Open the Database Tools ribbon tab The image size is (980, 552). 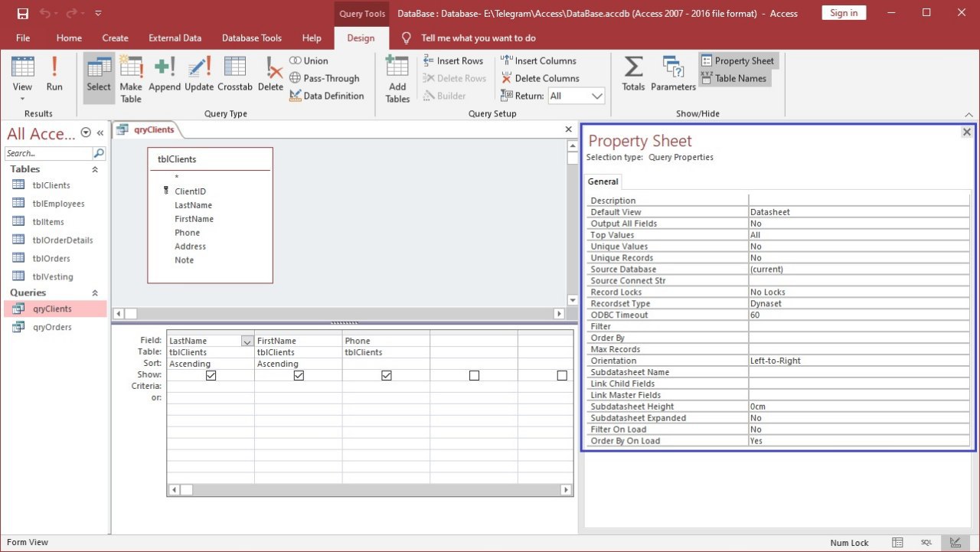251,38
